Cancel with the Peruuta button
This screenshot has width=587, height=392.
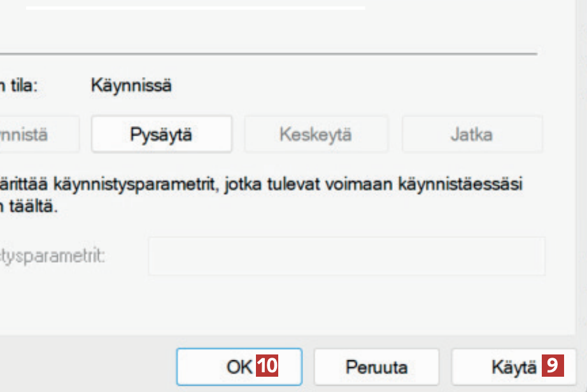[376, 367]
